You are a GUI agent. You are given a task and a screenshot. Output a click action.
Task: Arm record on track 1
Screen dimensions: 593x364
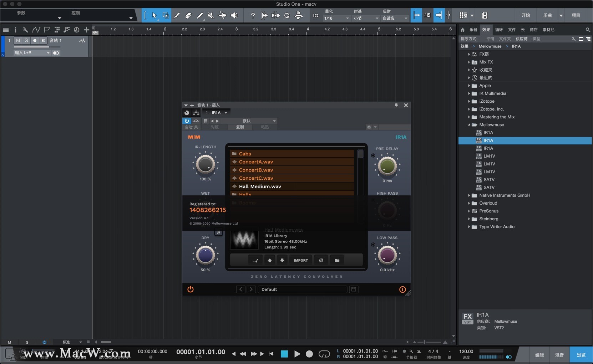pos(35,41)
